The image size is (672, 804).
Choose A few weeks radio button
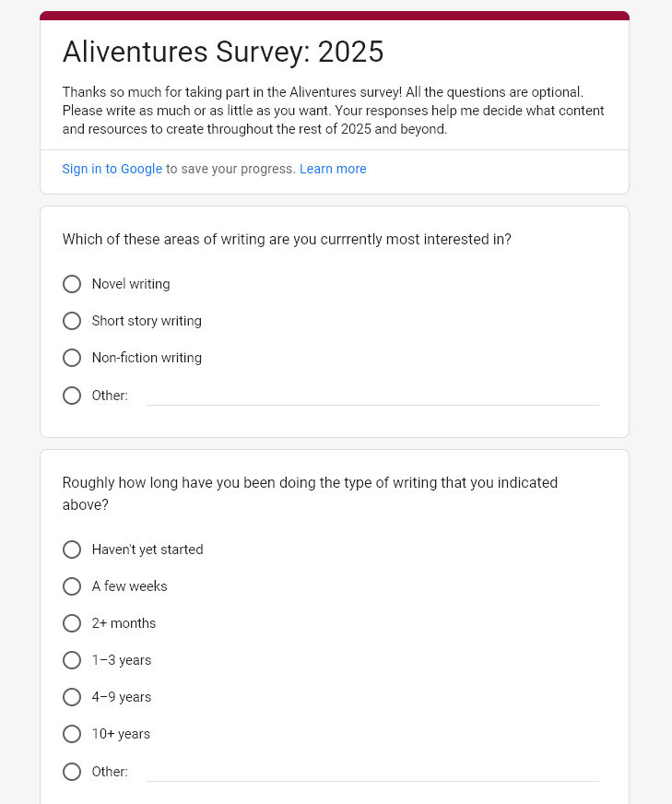[x=72, y=586]
